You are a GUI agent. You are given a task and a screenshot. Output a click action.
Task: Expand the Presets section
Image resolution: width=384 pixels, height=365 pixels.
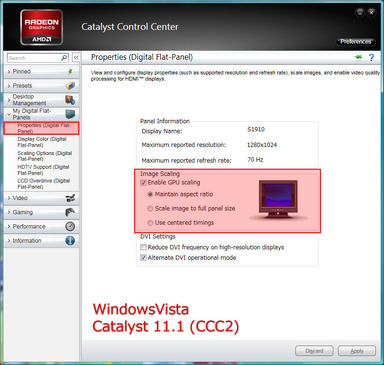click(x=41, y=86)
